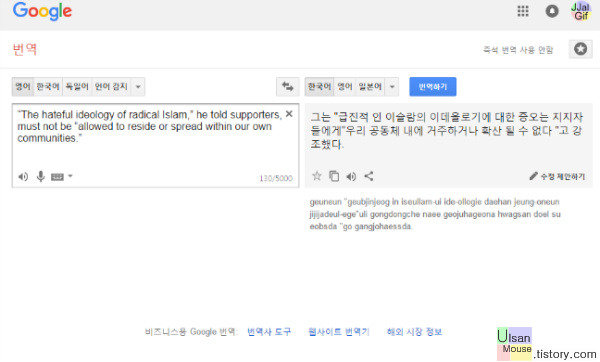Image resolution: width=600 pixels, height=362 pixels.
Task: Select 영어 as target language
Action: [345, 86]
